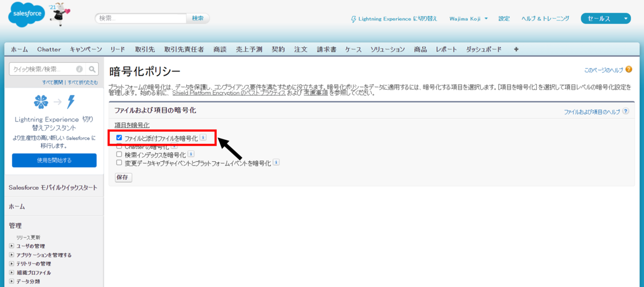Click the info icon in the quick search box
Image resolution: width=644 pixels, height=287 pixels.
(79, 69)
